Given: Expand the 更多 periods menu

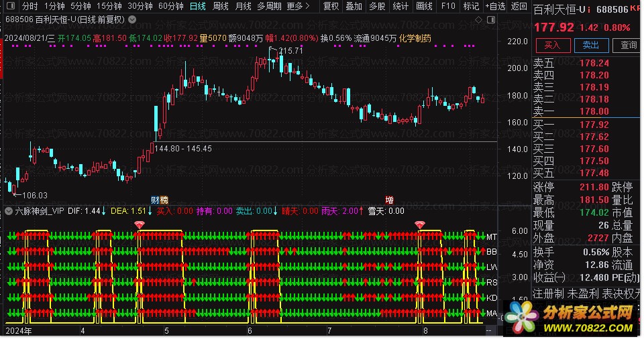Looking at the screenshot, I should pyautogui.click(x=298, y=6).
